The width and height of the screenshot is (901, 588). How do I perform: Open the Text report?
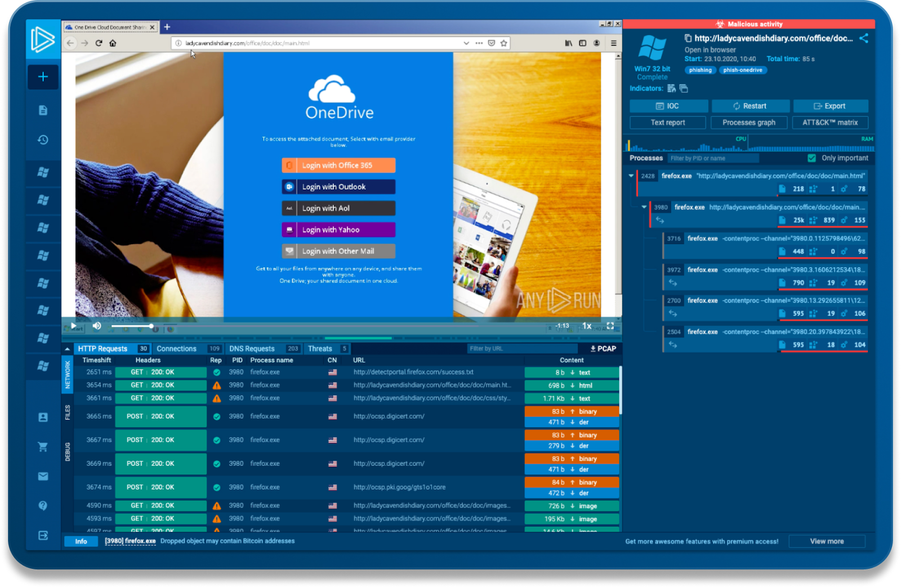[668, 123]
